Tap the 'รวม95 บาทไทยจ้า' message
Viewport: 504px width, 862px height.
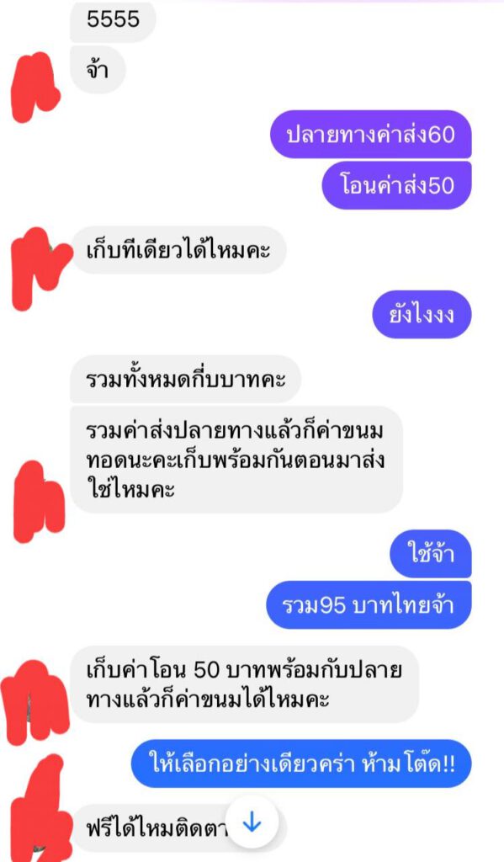pyautogui.click(x=369, y=604)
